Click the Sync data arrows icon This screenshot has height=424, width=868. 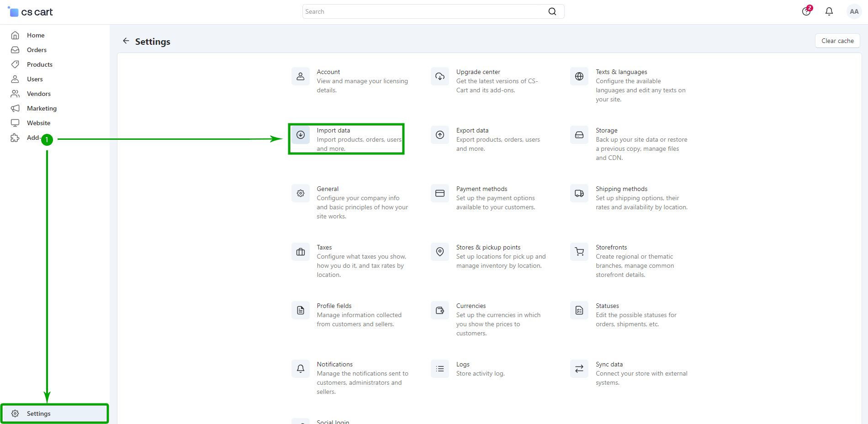point(579,369)
